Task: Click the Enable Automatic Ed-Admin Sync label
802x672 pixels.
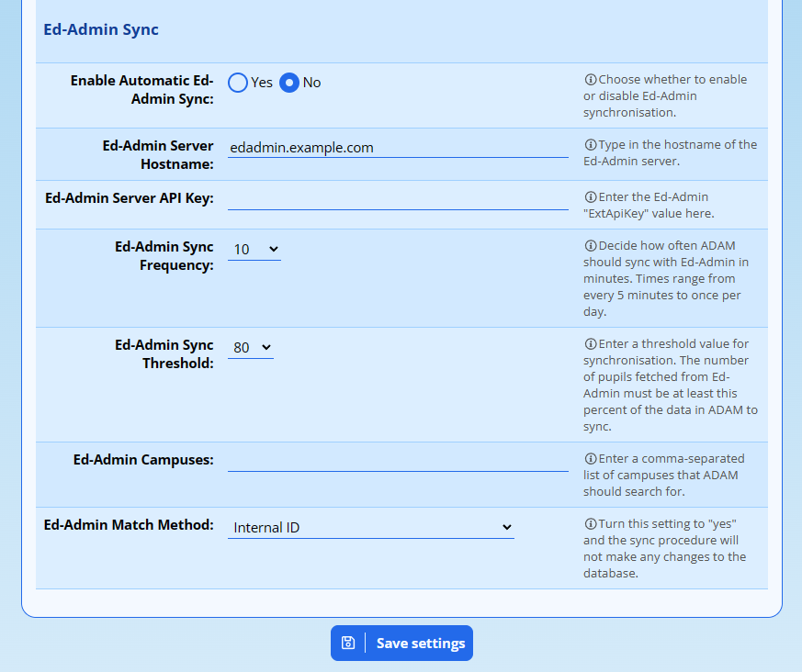Action: pyautogui.click(x=141, y=90)
